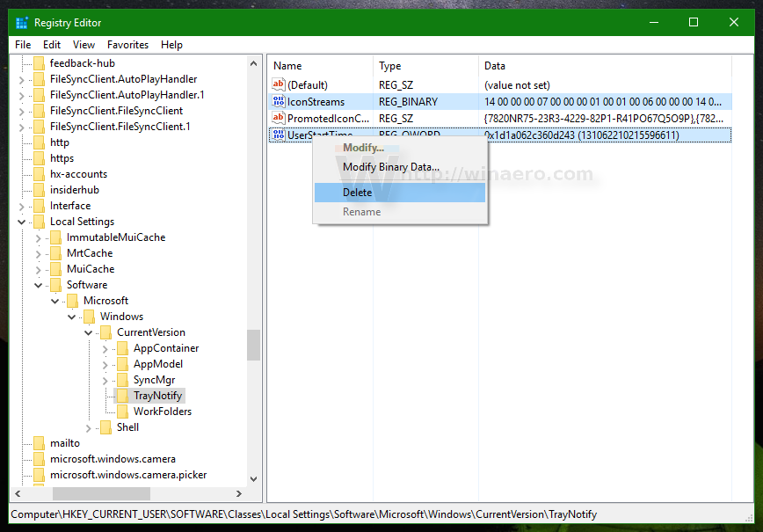Choose Delete from the context menu
This screenshot has height=532, width=763.
357,193
